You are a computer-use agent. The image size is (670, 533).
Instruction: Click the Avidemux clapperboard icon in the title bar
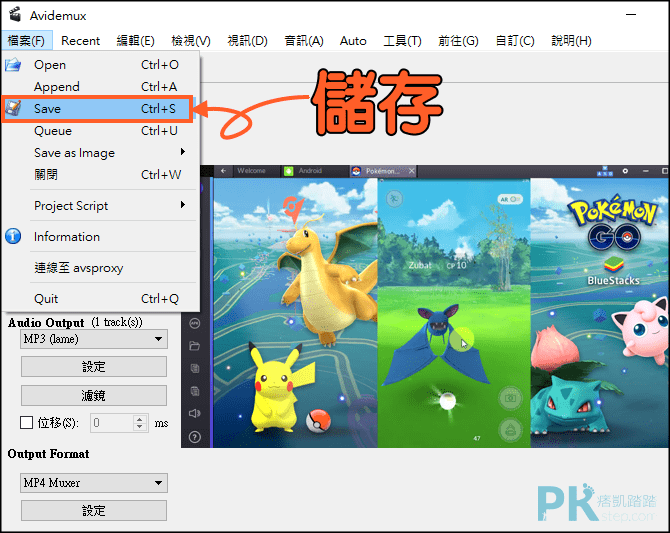coord(15,15)
